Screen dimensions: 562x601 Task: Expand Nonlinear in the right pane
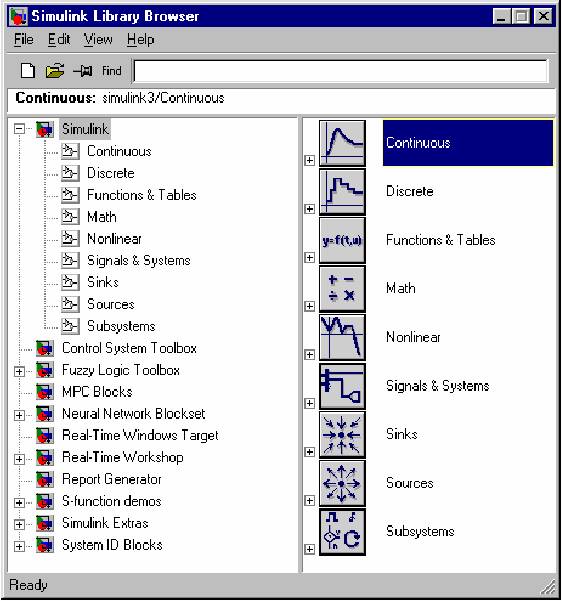(309, 355)
